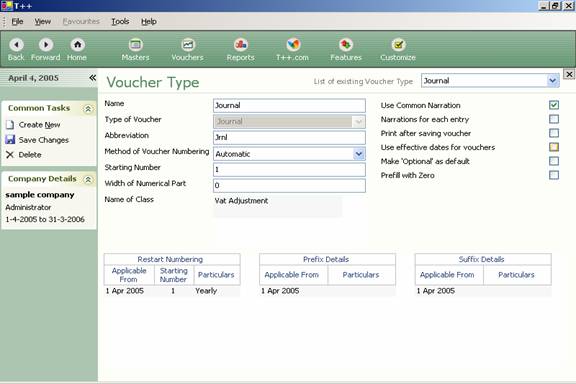The image size is (576, 384).
Task: Open the existing Voucher Type list dropdown
Action: (x=552, y=80)
